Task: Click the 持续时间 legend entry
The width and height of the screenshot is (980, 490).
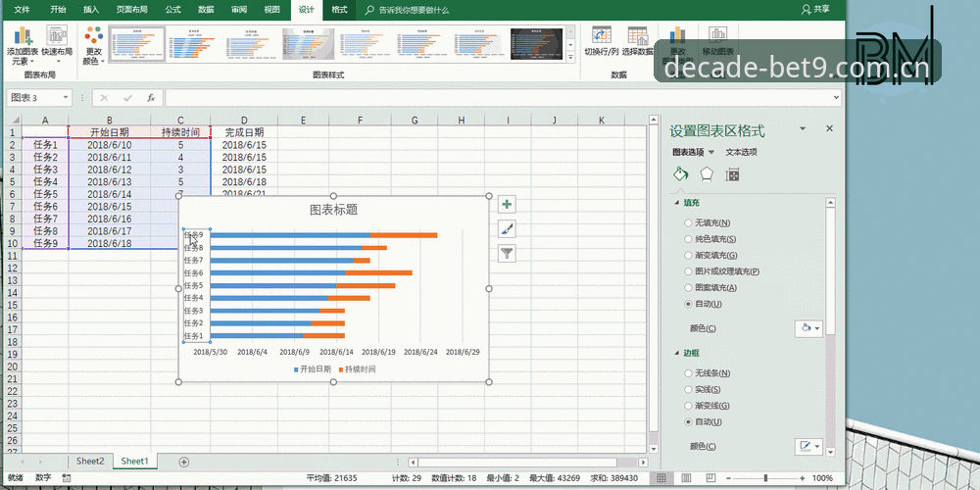Action: coord(357,369)
